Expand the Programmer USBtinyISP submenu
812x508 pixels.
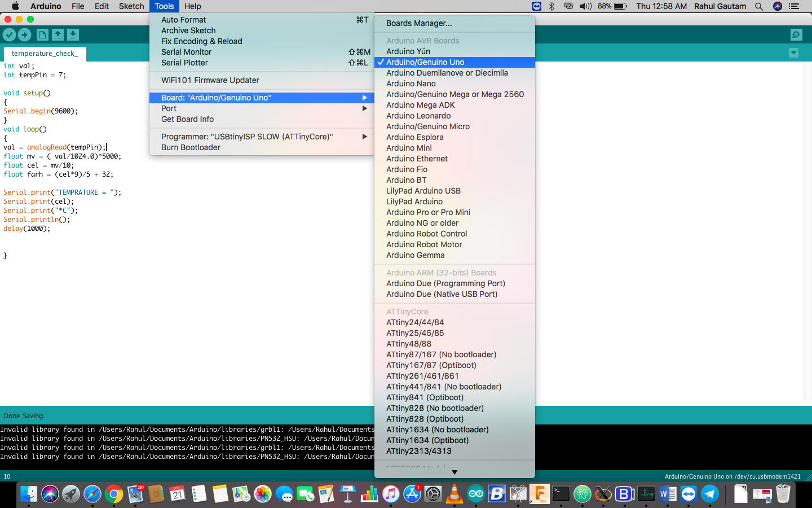click(262, 137)
